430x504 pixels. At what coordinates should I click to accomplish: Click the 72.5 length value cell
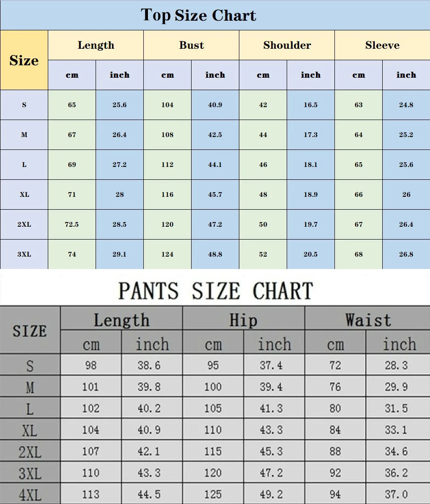point(72,224)
